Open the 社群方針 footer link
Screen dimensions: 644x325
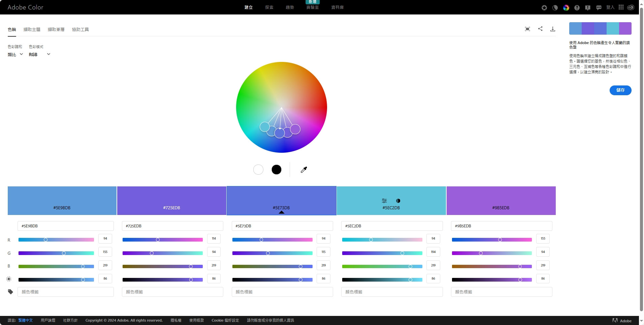[x=70, y=320]
